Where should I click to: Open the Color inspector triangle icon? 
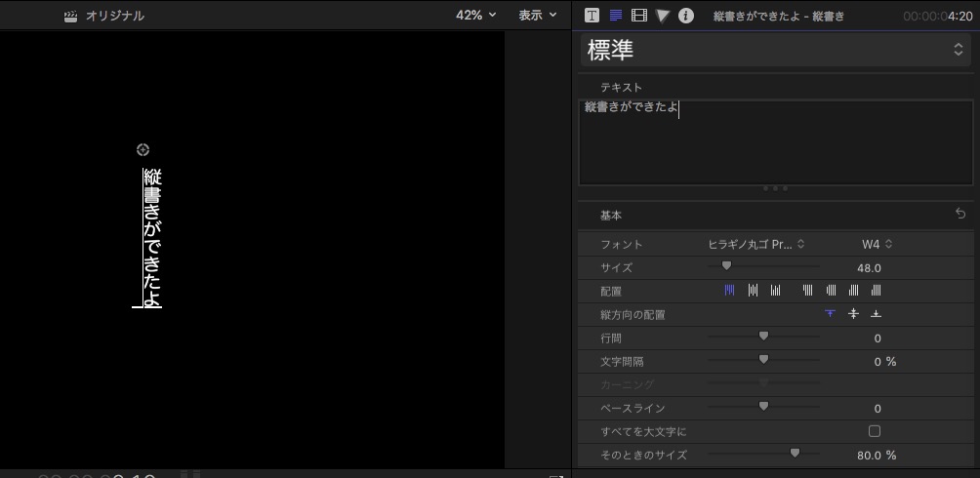pyautogui.click(x=663, y=16)
